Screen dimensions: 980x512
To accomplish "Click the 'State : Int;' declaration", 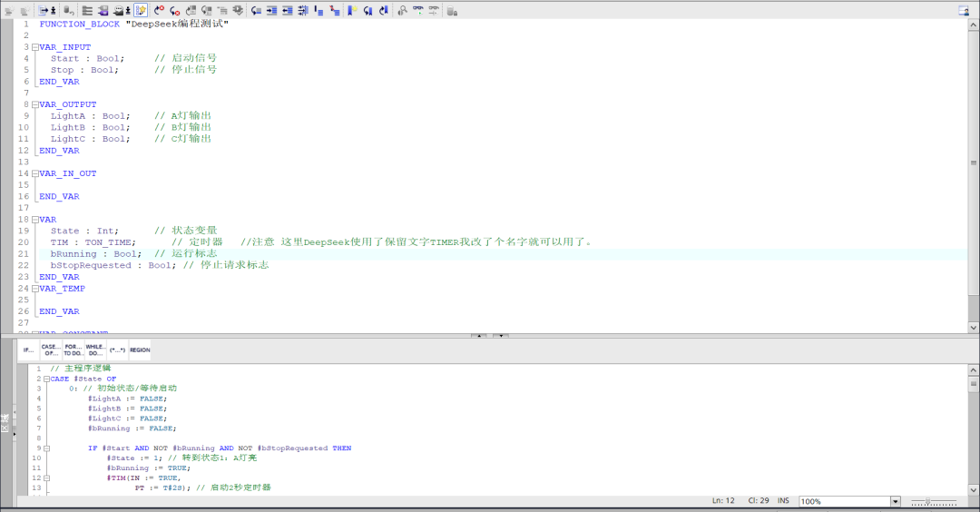I will click(x=84, y=231).
